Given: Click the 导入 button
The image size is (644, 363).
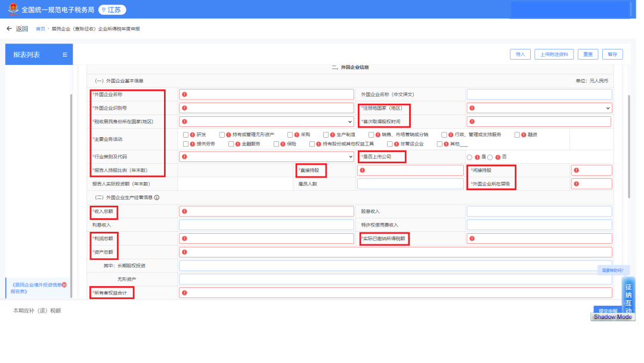Looking at the screenshot, I should (x=520, y=54).
